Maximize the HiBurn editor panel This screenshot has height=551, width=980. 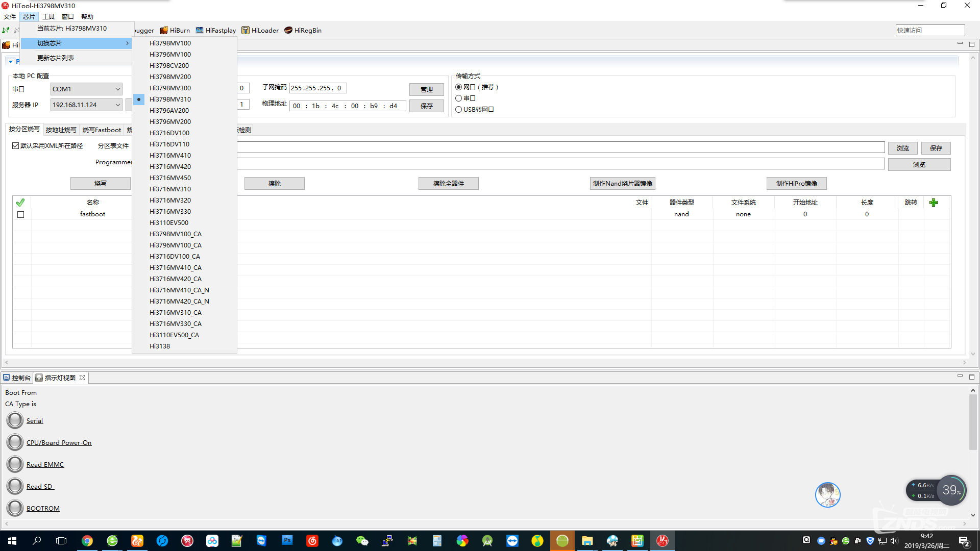point(972,44)
